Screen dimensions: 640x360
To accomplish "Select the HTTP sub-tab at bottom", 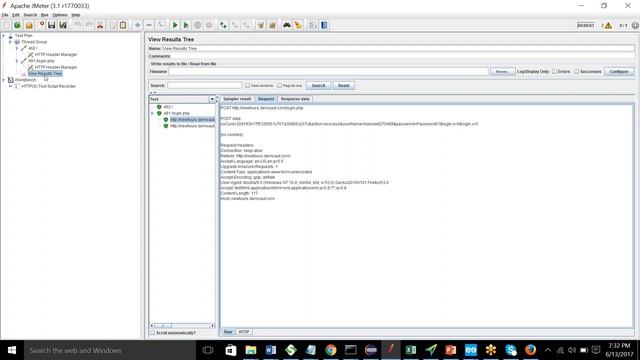I will (244, 332).
